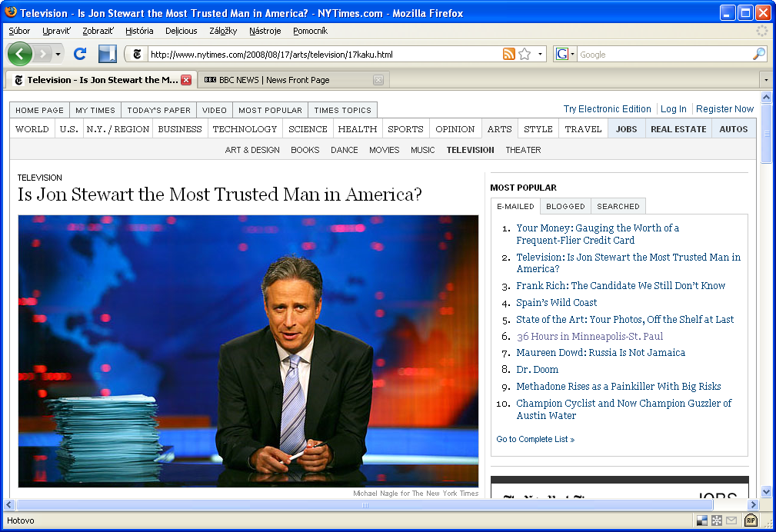Click the Log In link
The image size is (776, 532).
[x=673, y=109]
